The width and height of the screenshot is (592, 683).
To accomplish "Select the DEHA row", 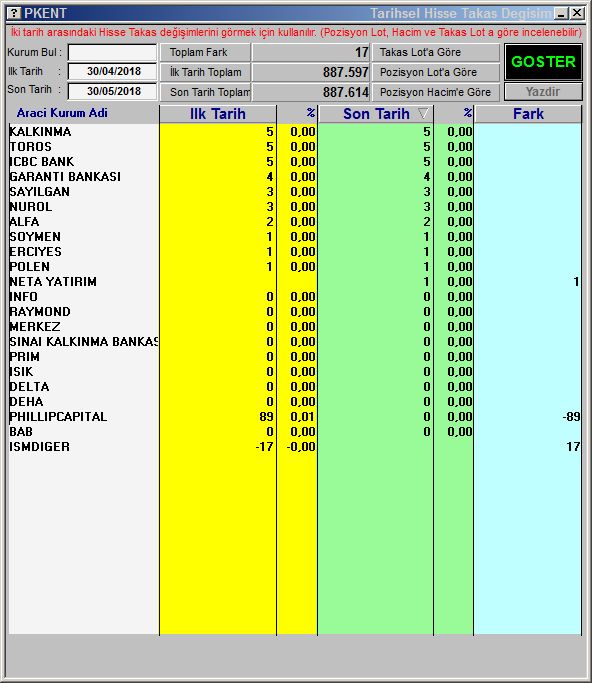I will (x=295, y=402).
